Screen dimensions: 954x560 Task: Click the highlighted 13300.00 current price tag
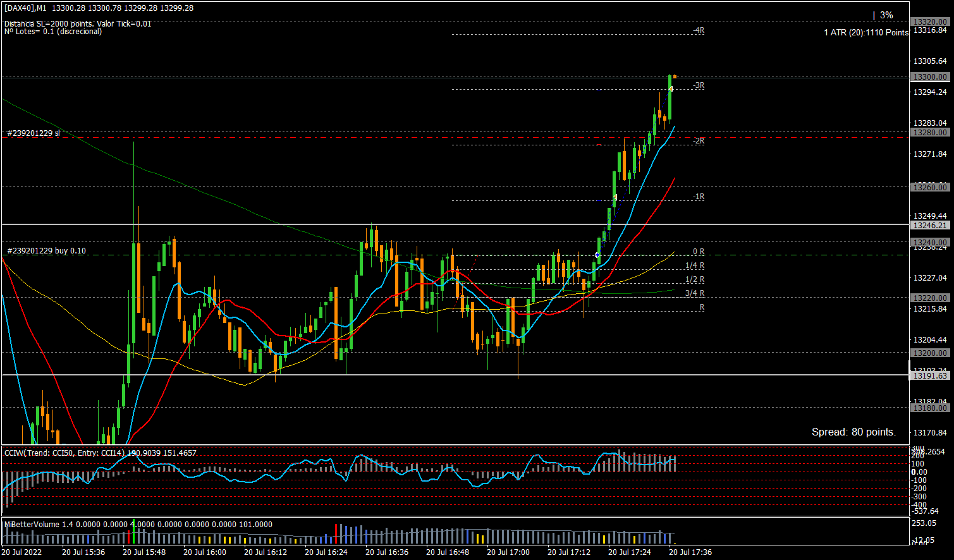coord(929,77)
